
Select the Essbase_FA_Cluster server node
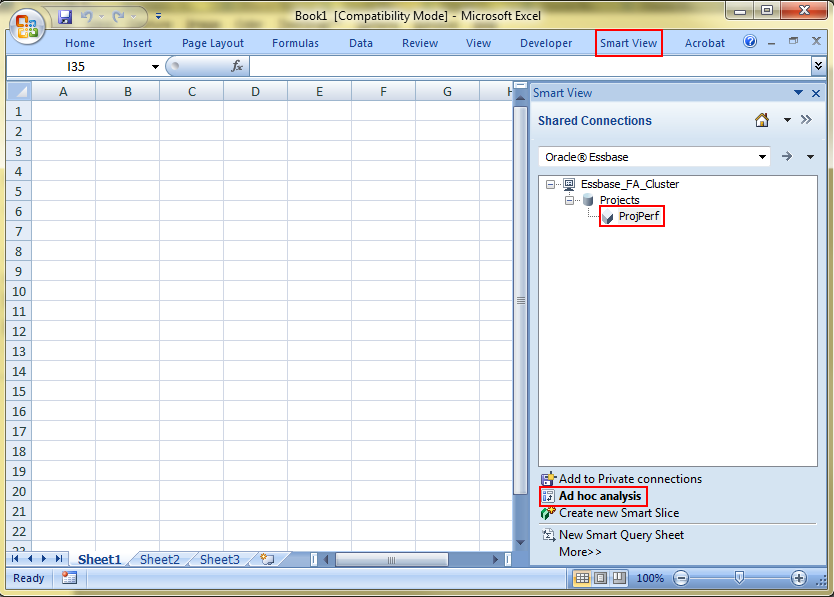[630, 184]
